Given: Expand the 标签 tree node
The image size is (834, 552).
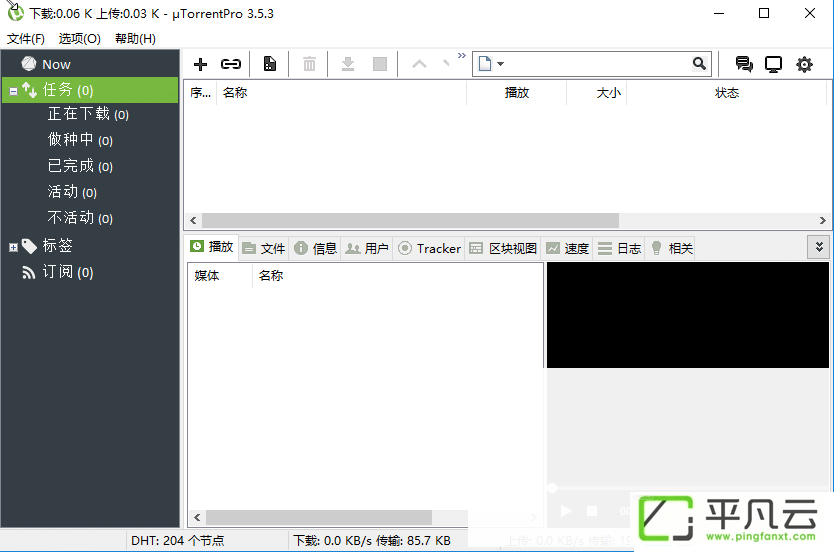Looking at the screenshot, I should point(13,247).
